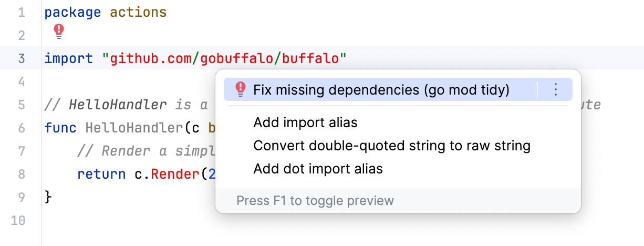Click line number 8 in the gutter
Viewport: 644px width, 246px height.
coord(22,174)
